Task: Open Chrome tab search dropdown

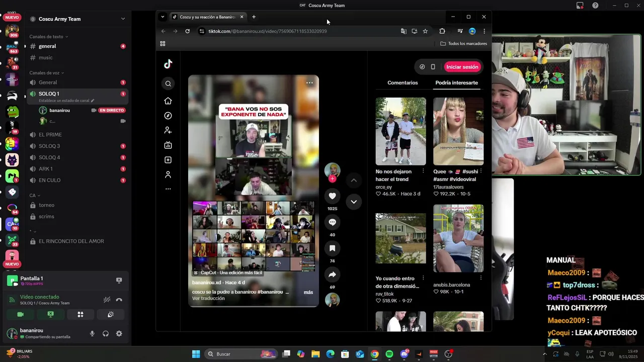Action: (163, 17)
